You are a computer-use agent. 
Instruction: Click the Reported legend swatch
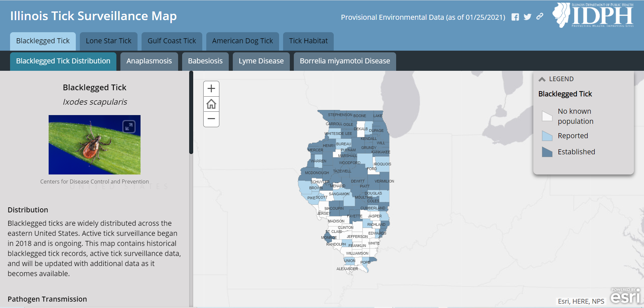547,136
